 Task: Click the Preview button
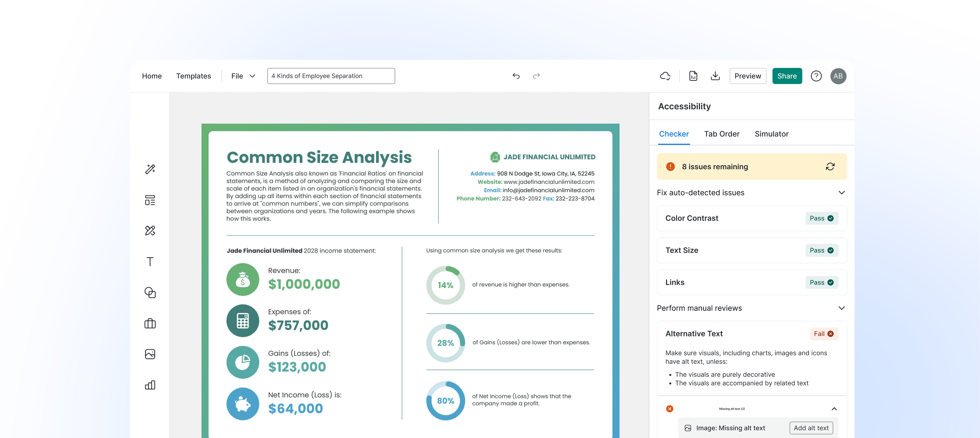click(748, 76)
